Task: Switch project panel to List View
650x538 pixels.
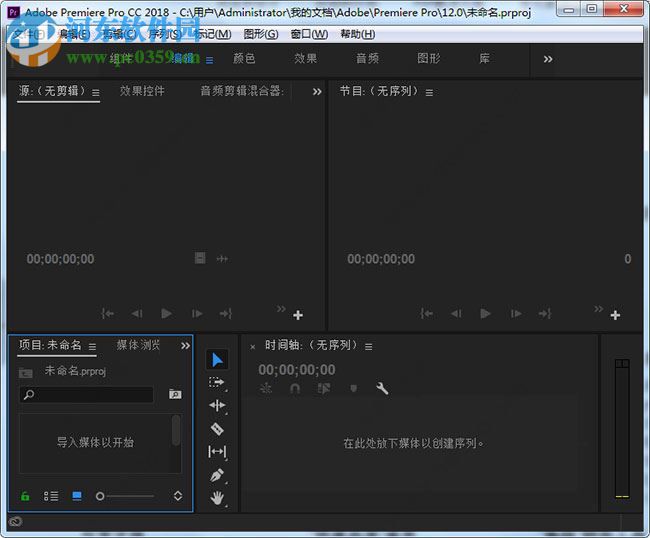Action: pyautogui.click(x=51, y=496)
